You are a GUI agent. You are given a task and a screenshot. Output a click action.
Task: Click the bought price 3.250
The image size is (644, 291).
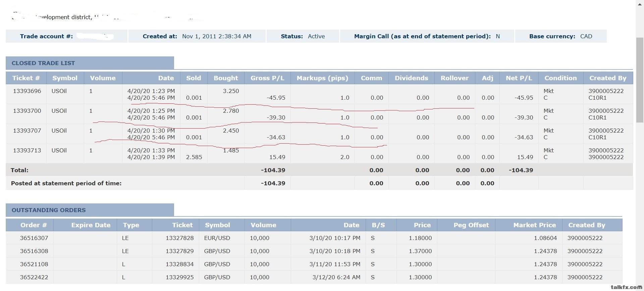231,91
